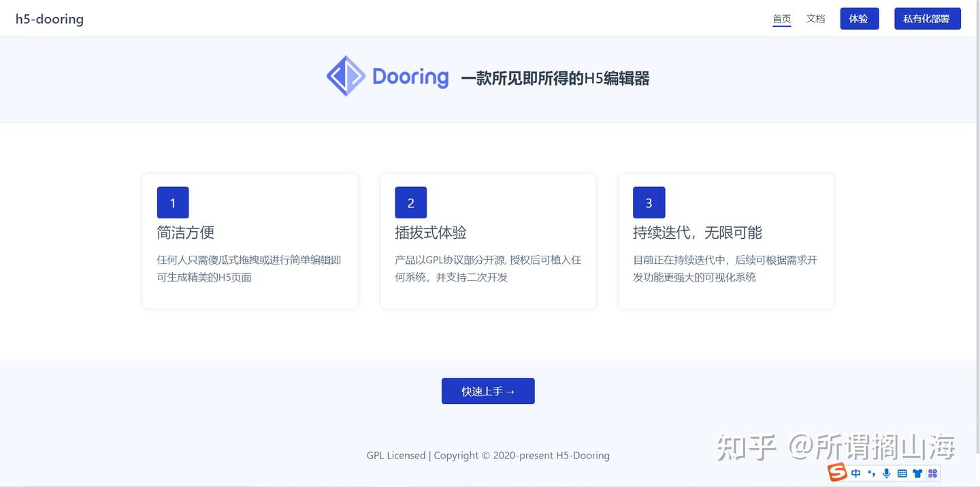This screenshot has width=980, height=487.
Task: Click the blue number 3 badge
Action: click(x=649, y=203)
